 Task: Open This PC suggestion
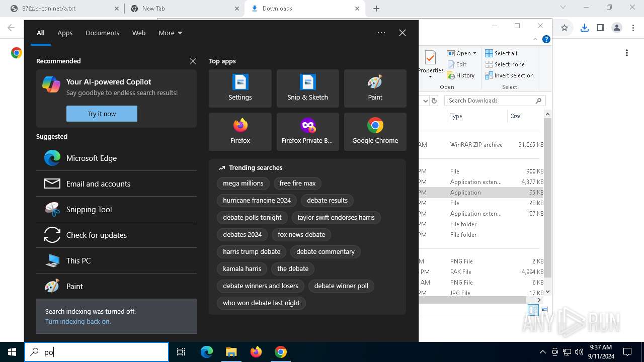pyautogui.click(x=116, y=260)
